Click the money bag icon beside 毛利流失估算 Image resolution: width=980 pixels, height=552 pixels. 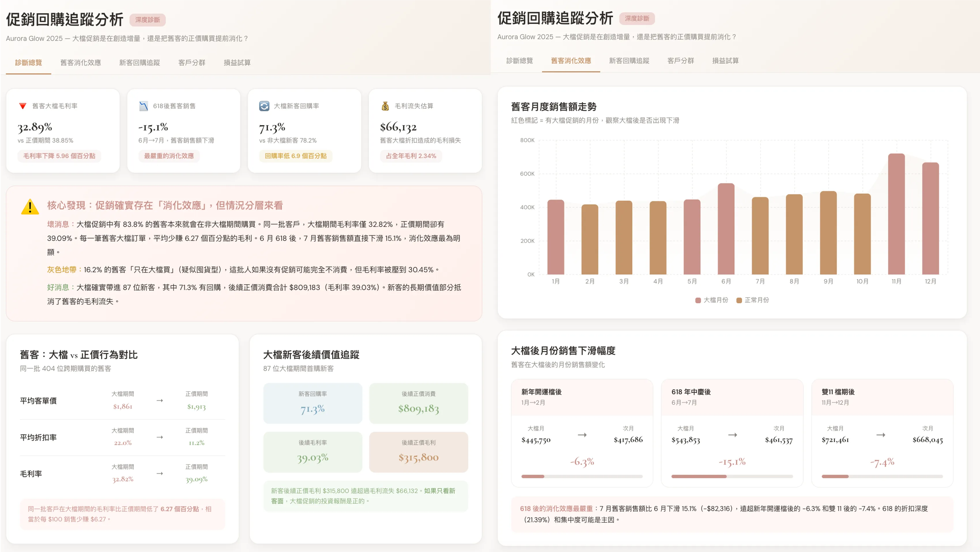pos(385,106)
